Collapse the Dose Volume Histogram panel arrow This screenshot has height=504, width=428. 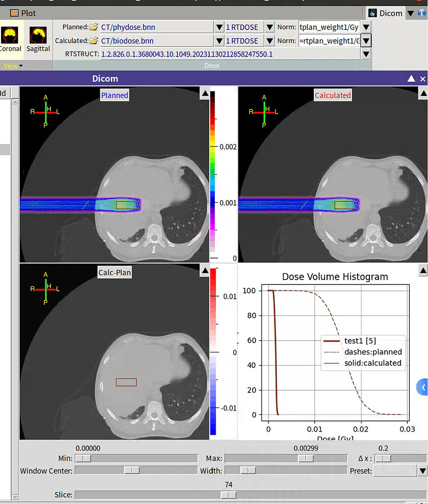[x=423, y=270]
